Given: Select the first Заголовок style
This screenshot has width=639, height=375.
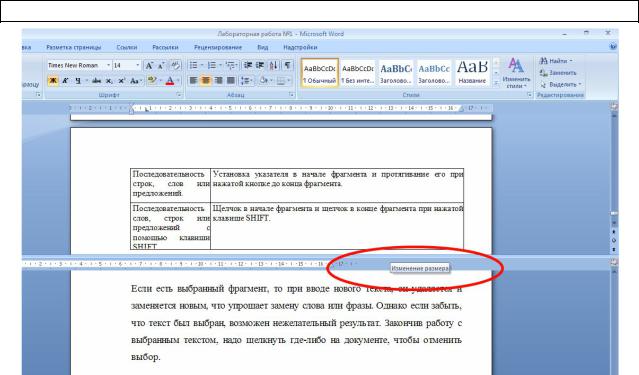Looking at the screenshot, I should coord(396,73).
